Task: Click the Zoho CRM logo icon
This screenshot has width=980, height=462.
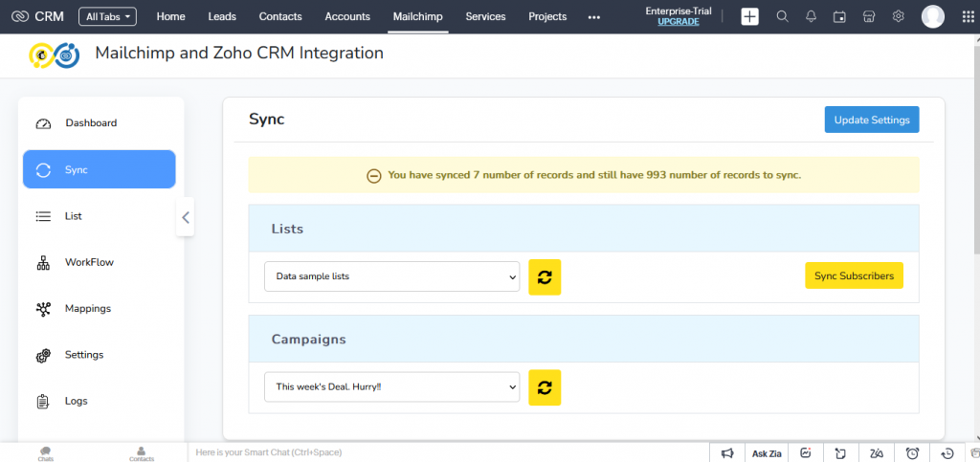Action: pos(20,17)
